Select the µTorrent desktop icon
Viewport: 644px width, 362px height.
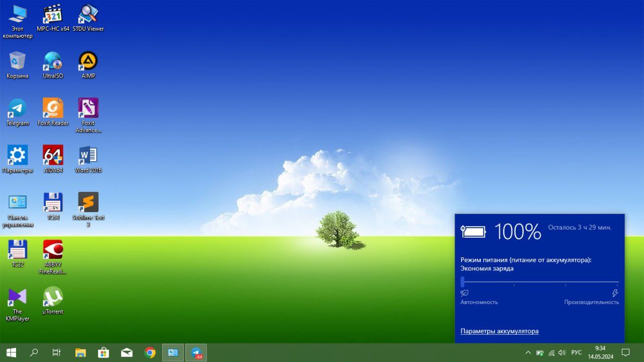(53, 301)
